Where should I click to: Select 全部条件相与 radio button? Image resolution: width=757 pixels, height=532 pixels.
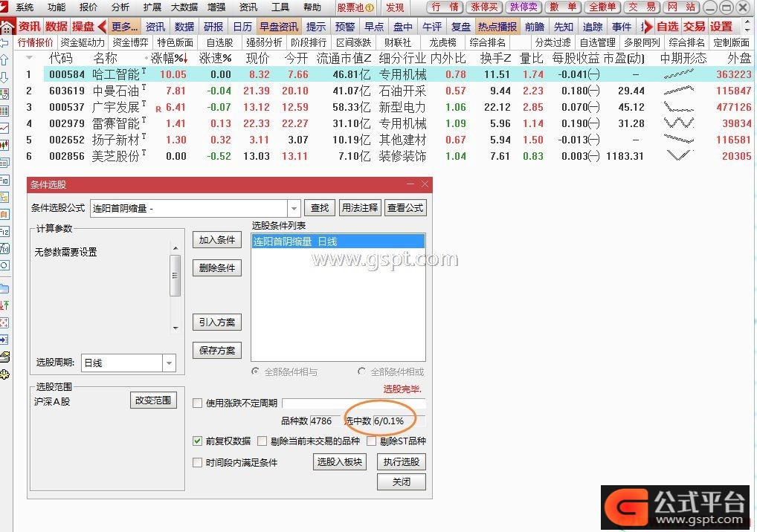tap(255, 372)
